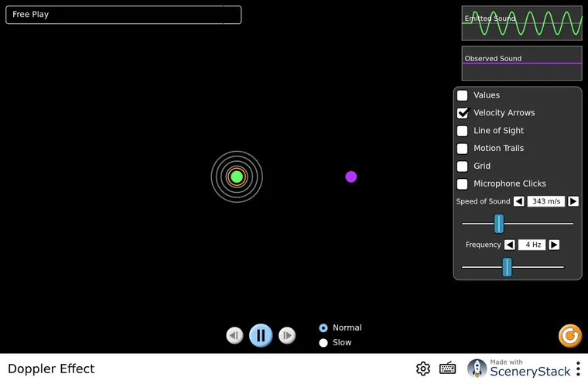Step the simulation backward
The height and width of the screenshot is (384, 588).
click(234, 335)
